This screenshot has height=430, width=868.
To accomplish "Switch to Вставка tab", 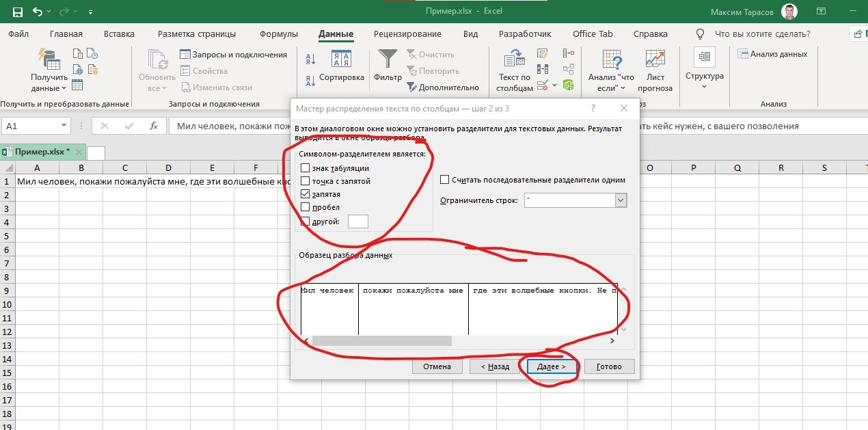I will [x=119, y=34].
